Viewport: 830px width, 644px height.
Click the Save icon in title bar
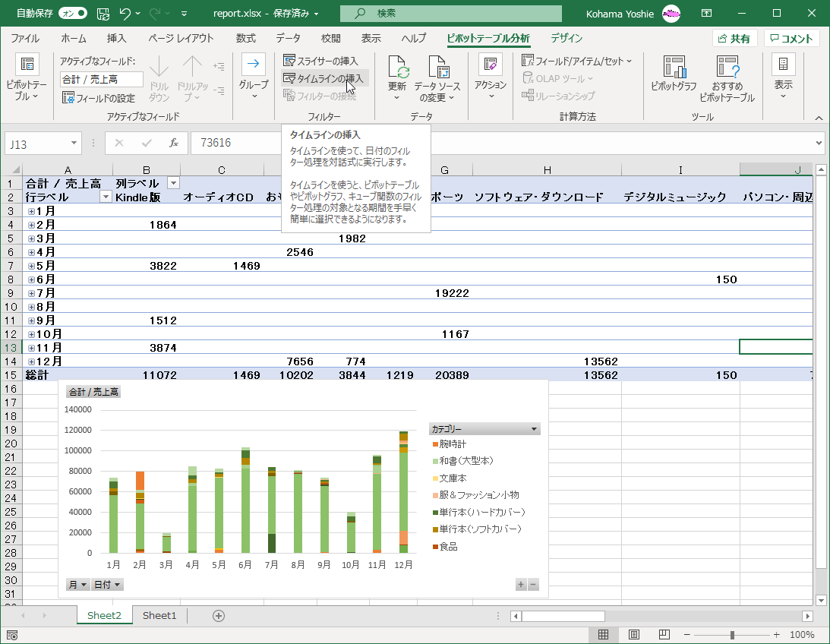(103, 14)
